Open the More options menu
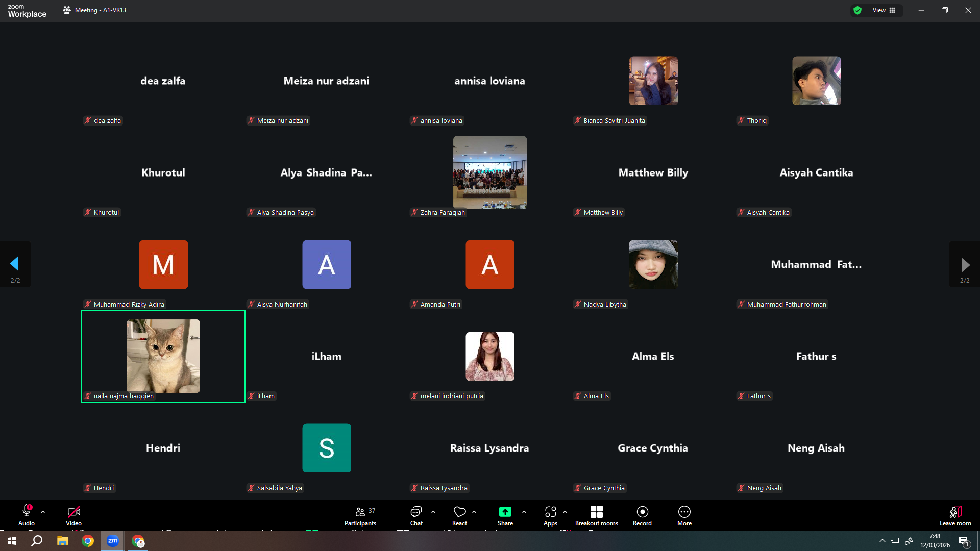 pos(684,515)
